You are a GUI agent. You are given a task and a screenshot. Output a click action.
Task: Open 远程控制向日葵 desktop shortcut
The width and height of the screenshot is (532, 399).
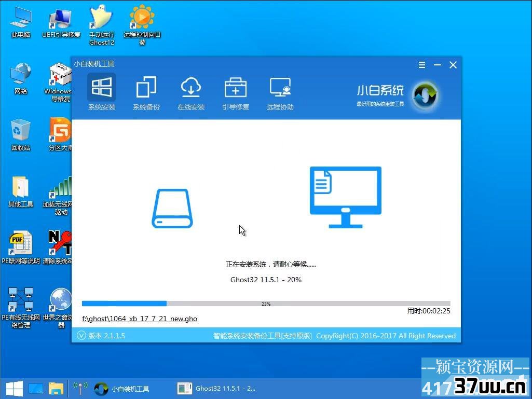(142, 25)
